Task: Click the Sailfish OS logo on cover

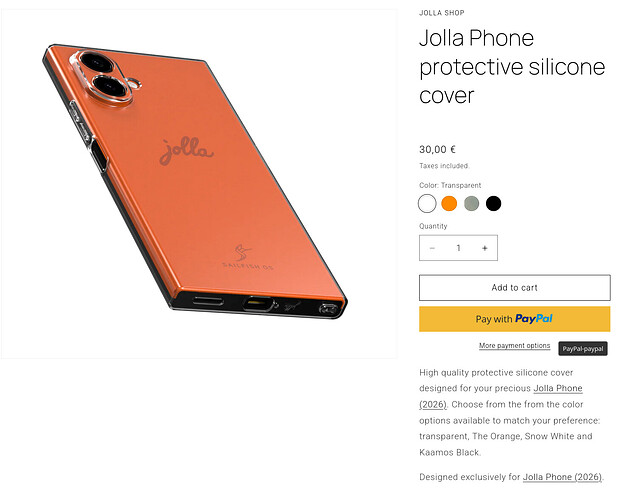Action: point(246,257)
